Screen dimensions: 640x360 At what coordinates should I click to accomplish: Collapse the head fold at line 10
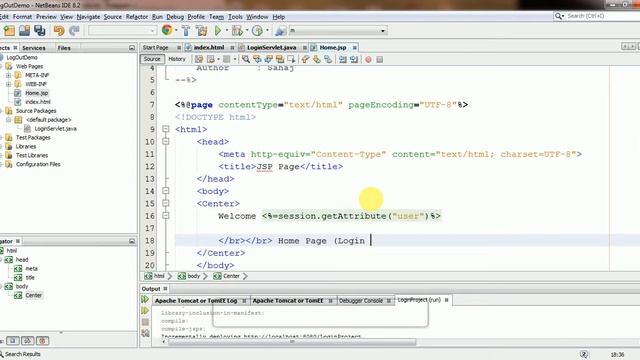click(166, 142)
